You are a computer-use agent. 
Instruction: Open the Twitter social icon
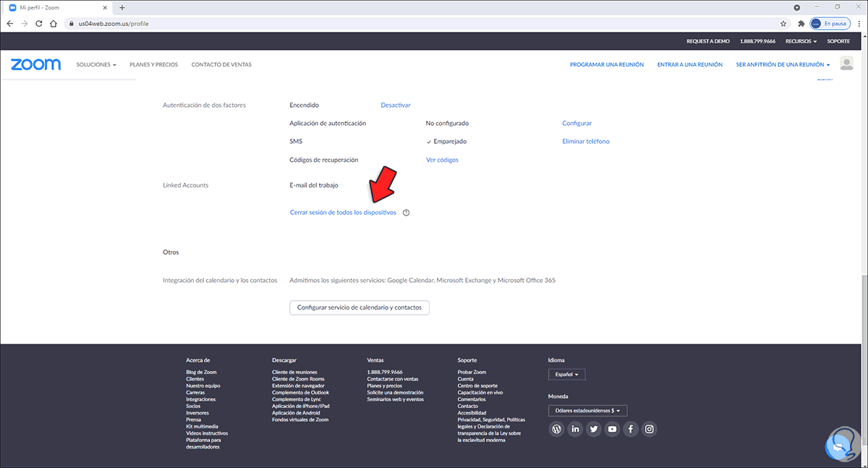pyautogui.click(x=594, y=429)
